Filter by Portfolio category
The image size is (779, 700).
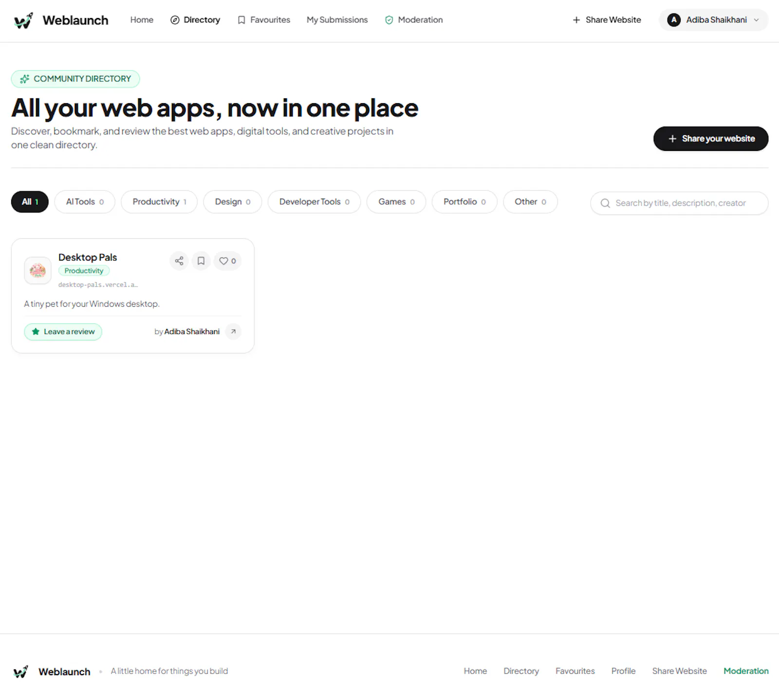click(464, 202)
